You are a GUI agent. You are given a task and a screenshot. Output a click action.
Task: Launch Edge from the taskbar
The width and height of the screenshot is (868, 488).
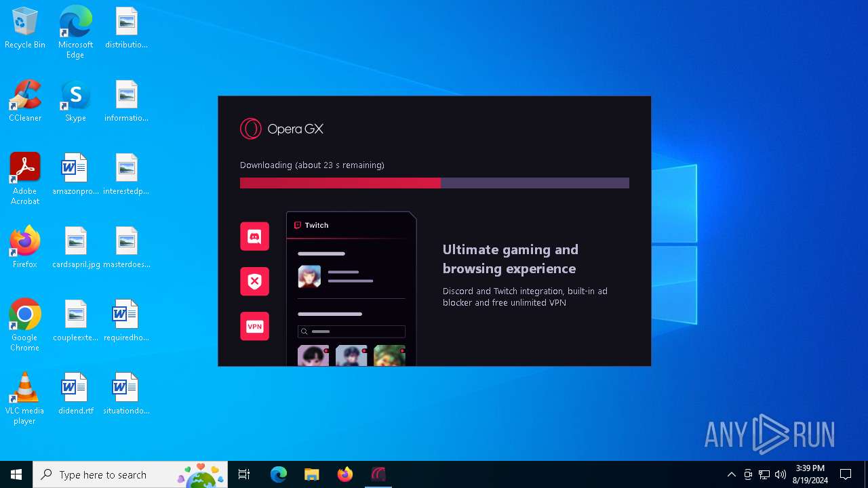click(x=279, y=474)
